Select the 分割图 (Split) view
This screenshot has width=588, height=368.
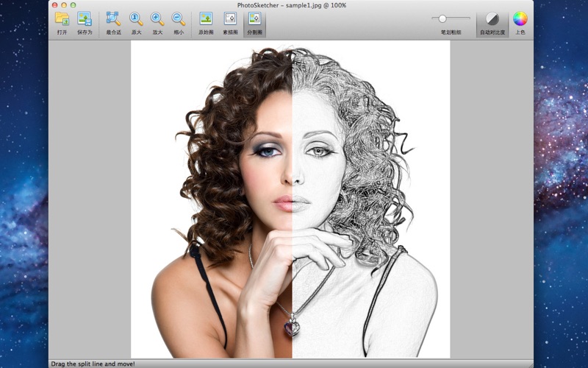254,19
